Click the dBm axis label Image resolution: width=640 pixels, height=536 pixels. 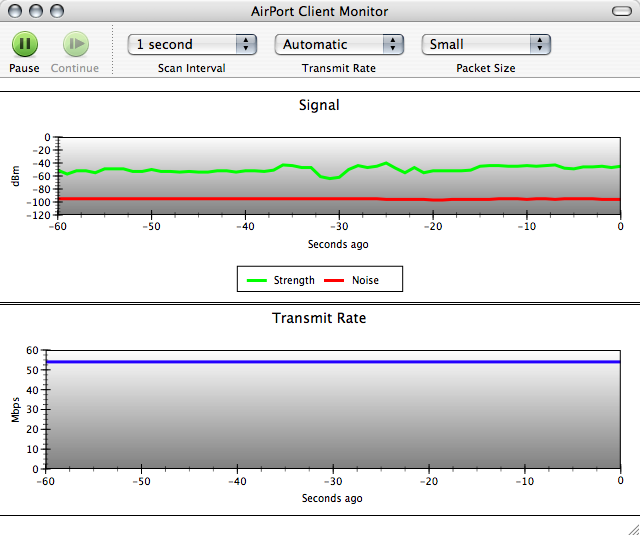pos(16,176)
